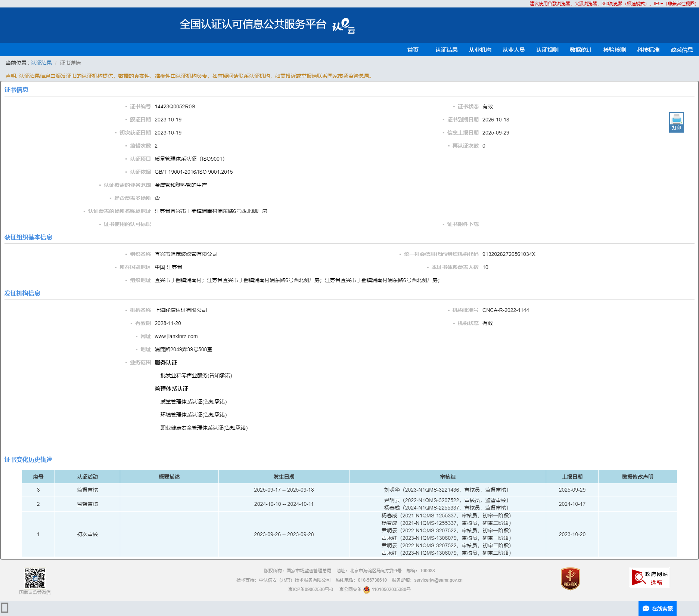Click the servicerjw@samr.gov.cn email address
The width and height of the screenshot is (699, 616).
438,580
